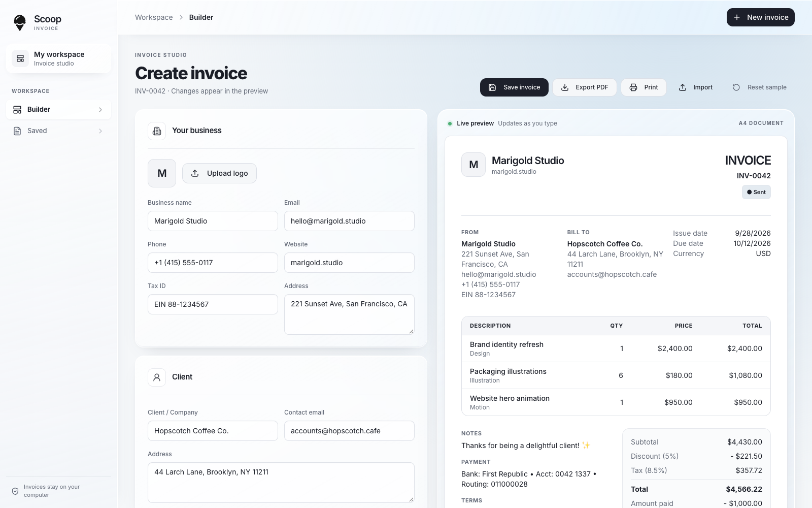
Task: Click the reset arrow icon in Reset sample
Action: 736,87
